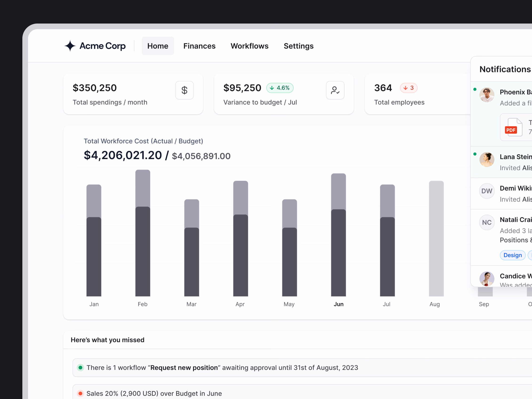Select the Mar bar in chart
Screen dimensions: 532x399
tap(192, 248)
